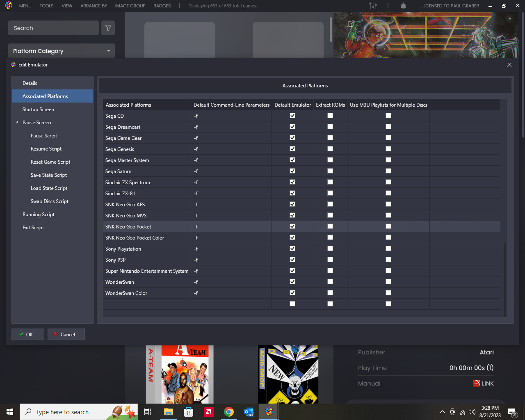The image size is (525, 420).
Task: Enable Extract ROMs for Sony PSP
Action: click(x=330, y=260)
